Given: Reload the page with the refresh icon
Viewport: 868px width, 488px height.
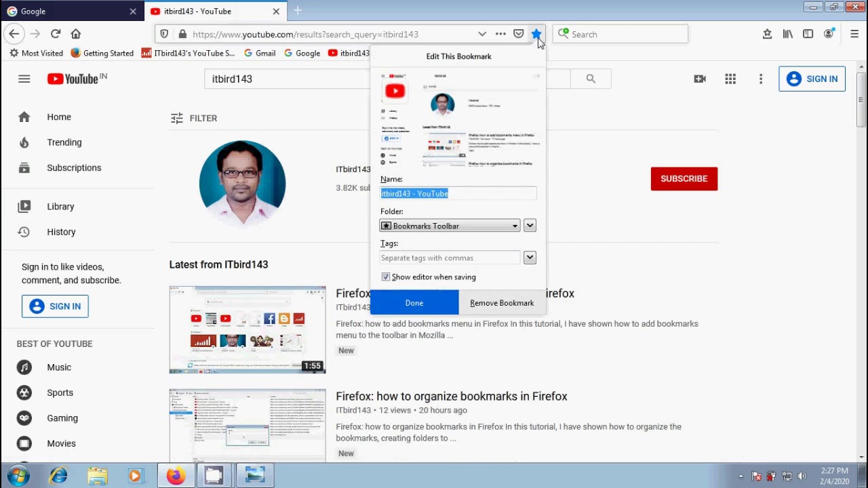Looking at the screenshot, I should (x=56, y=33).
